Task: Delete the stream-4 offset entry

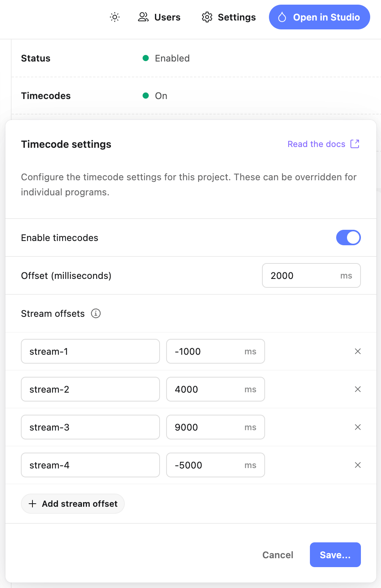Action: (358, 465)
